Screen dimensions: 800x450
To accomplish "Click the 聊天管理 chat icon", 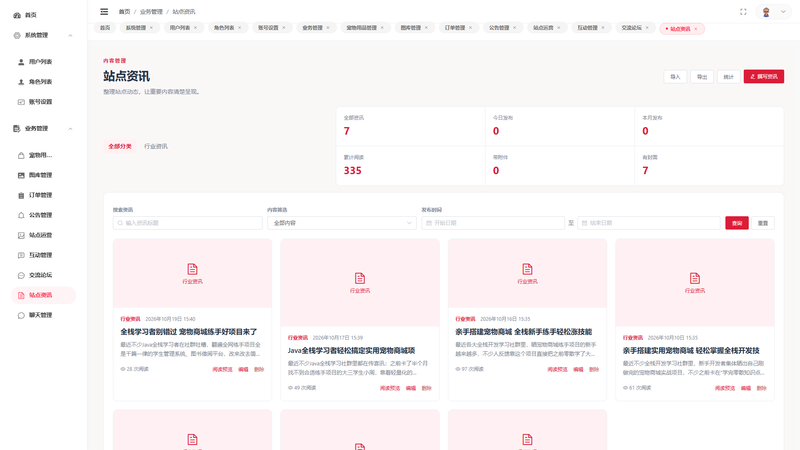I will point(21,315).
